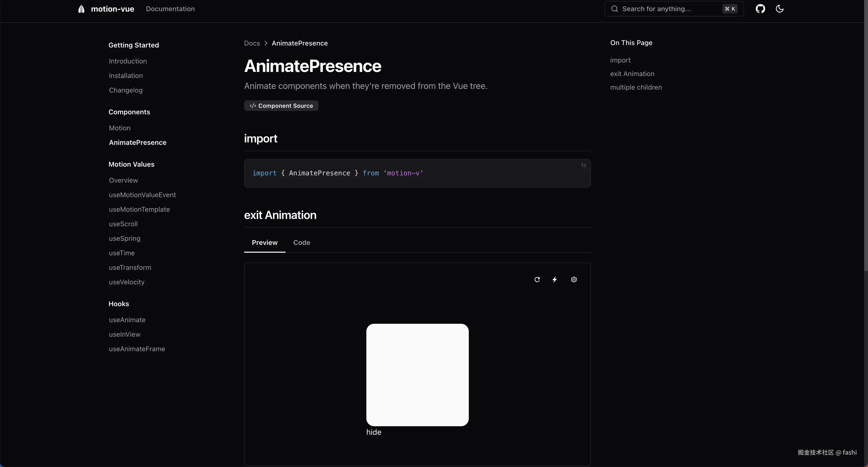Click the breadcrumb chevron after Docs
The width and height of the screenshot is (868, 467).
[x=266, y=43]
